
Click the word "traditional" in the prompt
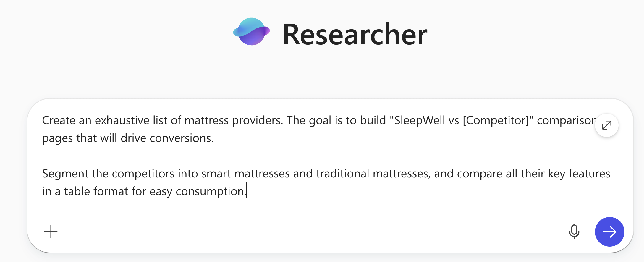click(342, 174)
